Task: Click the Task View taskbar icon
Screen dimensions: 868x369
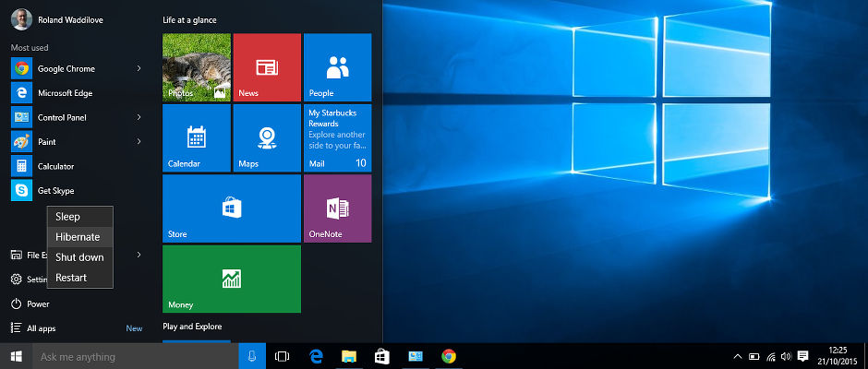Action: [x=283, y=356]
